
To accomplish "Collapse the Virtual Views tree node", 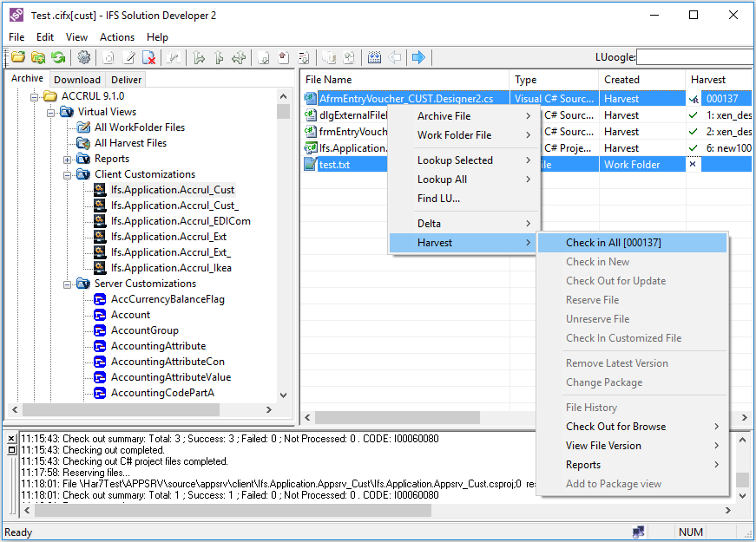I will tap(51, 113).
